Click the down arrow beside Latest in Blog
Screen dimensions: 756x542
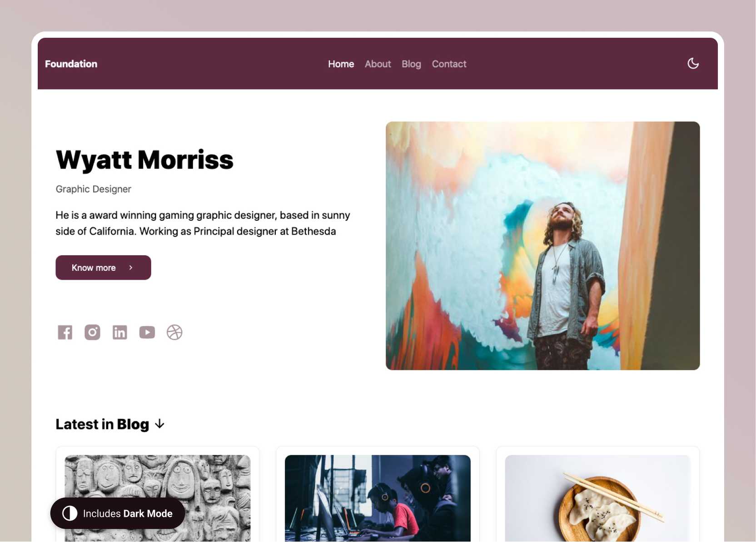coord(159,424)
